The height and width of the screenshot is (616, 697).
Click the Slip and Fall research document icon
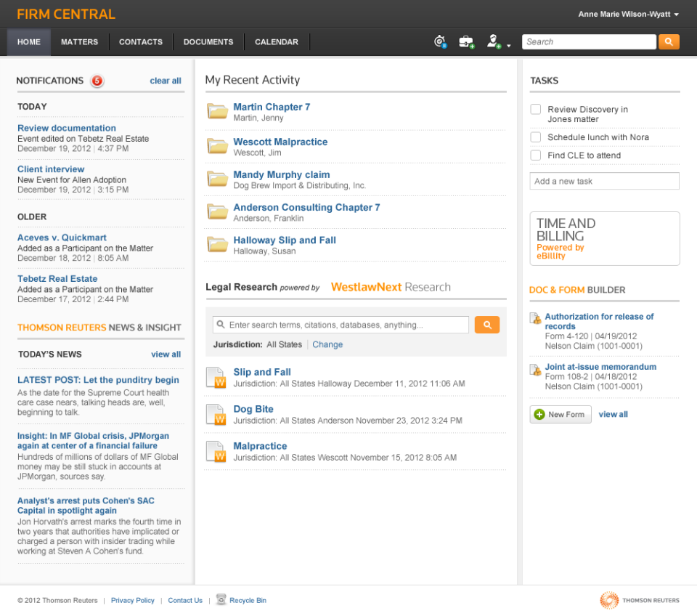216,378
